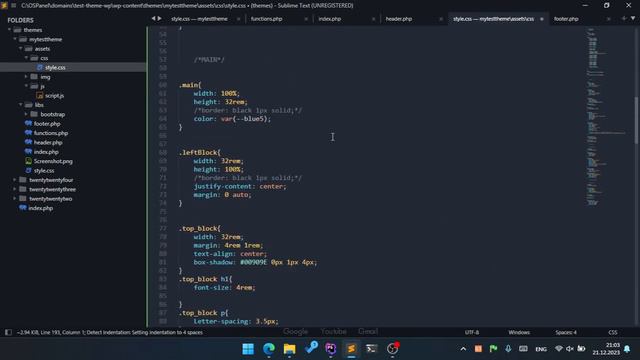The image size is (640, 360).
Task: Click the footer.php file icon in sidebar
Action: point(28,123)
